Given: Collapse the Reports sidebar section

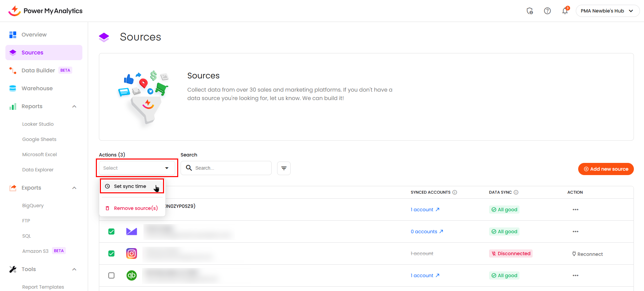Looking at the screenshot, I should [74, 106].
